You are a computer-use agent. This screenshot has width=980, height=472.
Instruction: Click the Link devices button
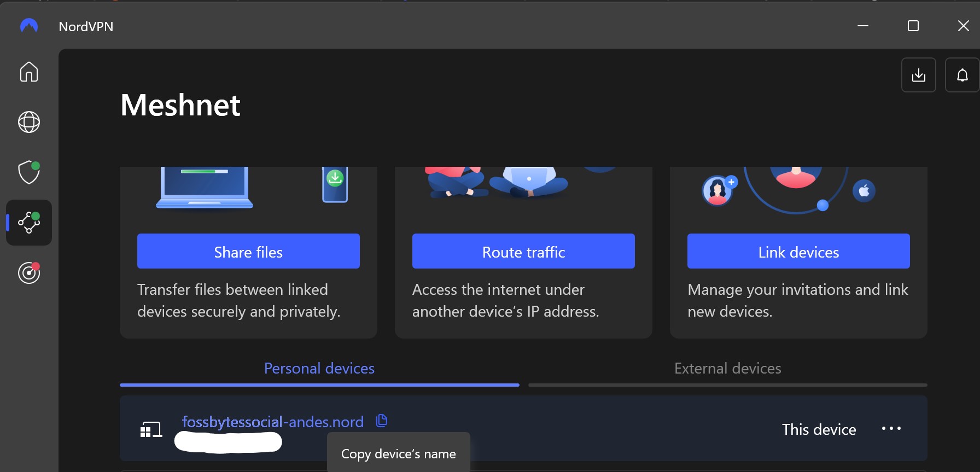pos(798,251)
